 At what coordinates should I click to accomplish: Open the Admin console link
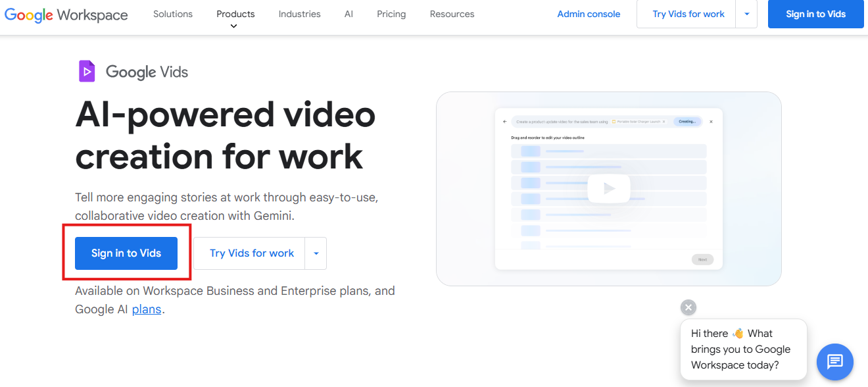pyautogui.click(x=589, y=14)
